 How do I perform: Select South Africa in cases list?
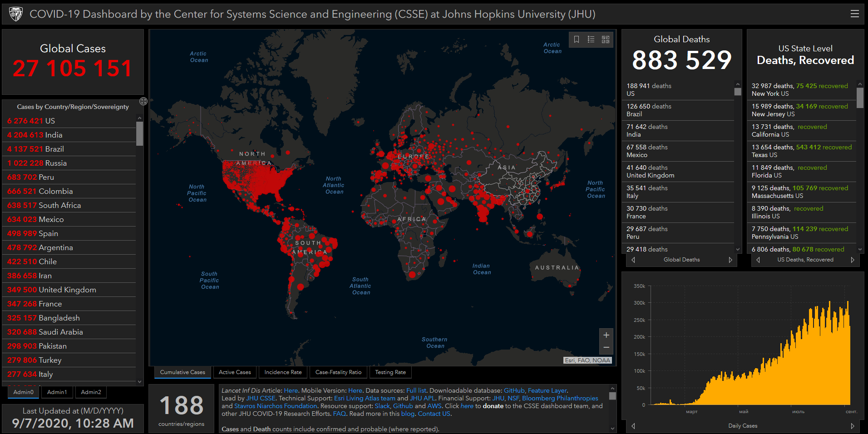[69, 205]
